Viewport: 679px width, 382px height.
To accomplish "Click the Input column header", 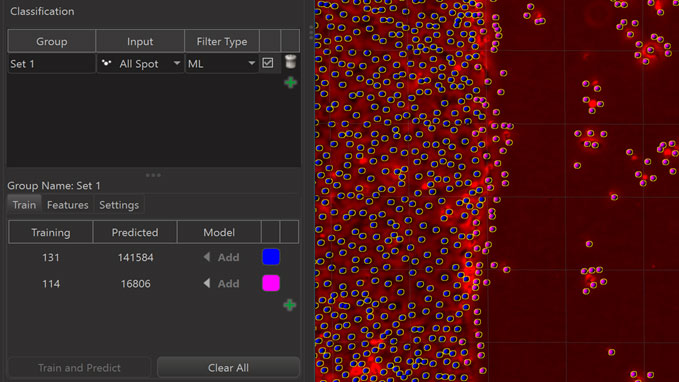I will pyautogui.click(x=140, y=41).
